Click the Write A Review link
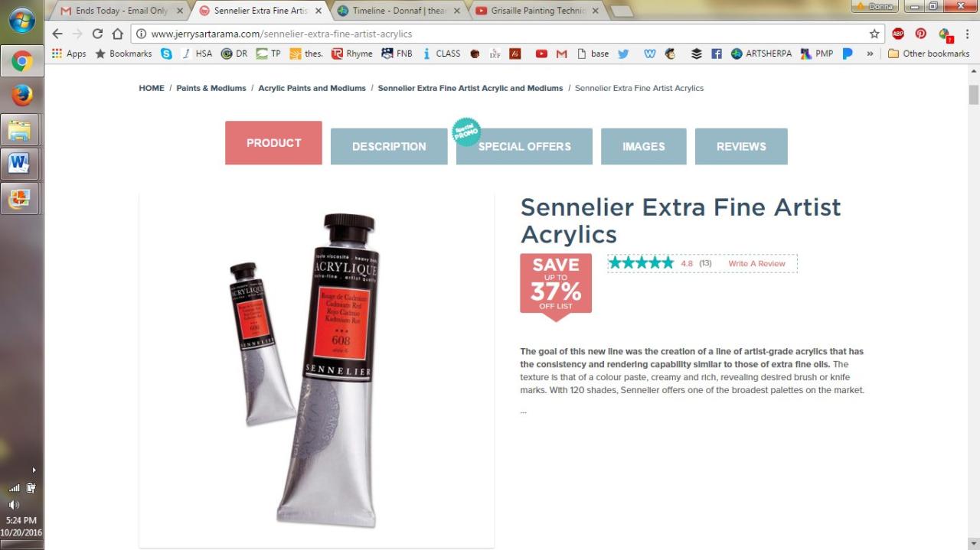 click(x=756, y=264)
